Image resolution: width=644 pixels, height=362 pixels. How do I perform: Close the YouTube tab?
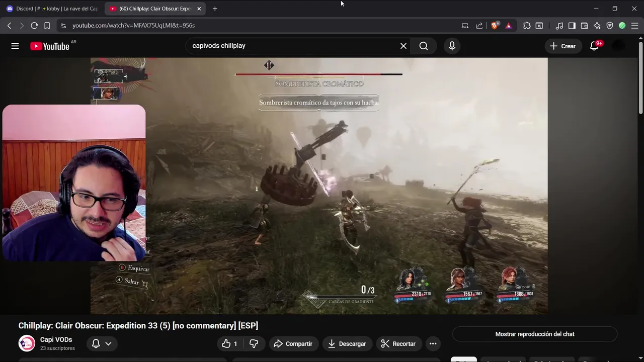tap(199, 9)
